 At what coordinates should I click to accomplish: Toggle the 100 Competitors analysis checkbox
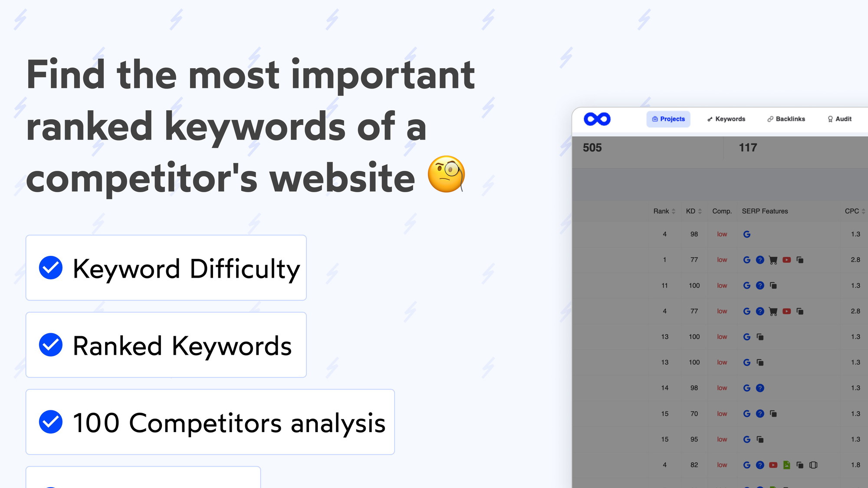coord(51,422)
